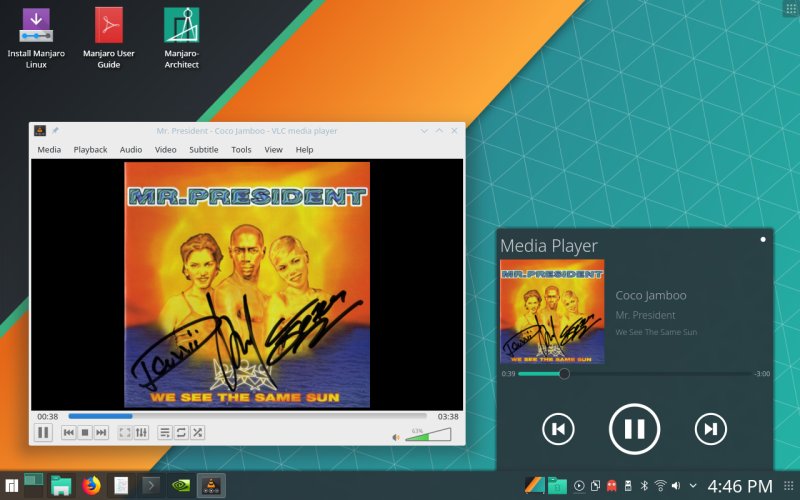Open VLC extended settings equalizer icon
The width and height of the screenshot is (800, 500).
tap(141, 433)
